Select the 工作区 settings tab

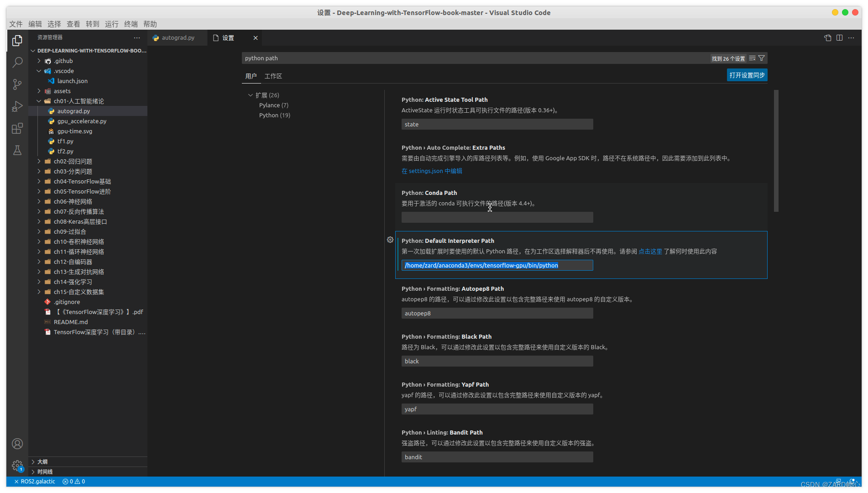tap(273, 76)
